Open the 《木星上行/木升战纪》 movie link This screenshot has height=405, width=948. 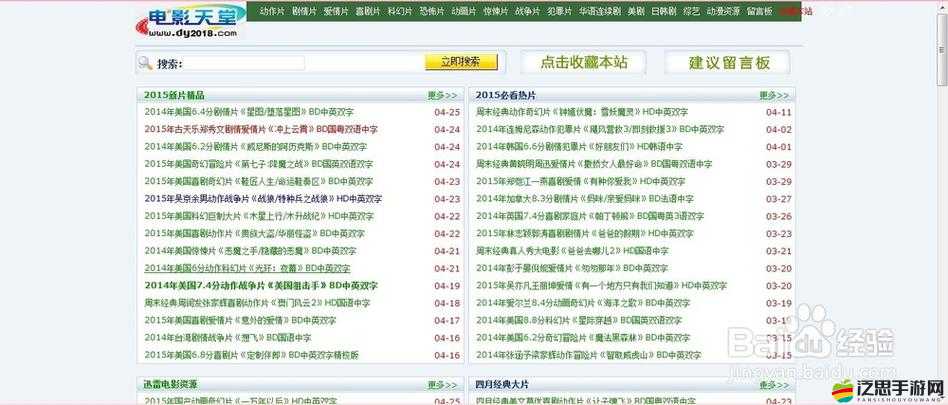[259, 216]
